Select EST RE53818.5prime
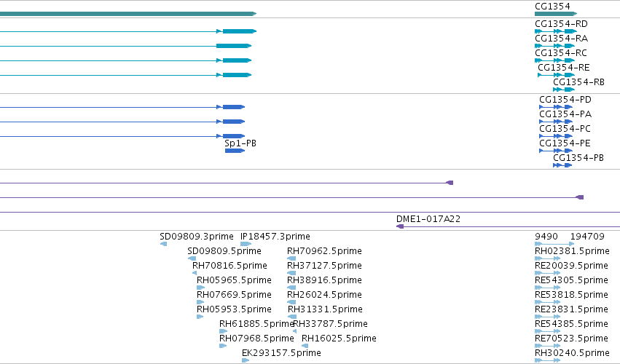Screen dimensions: 620x364 pyautogui.click(x=571, y=295)
